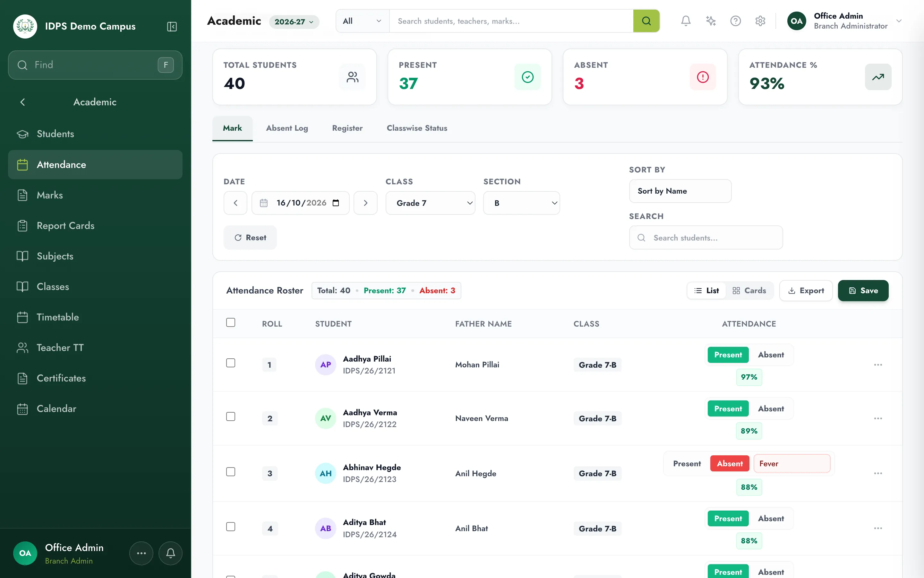Open Marks in the sidebar
This screenshot has height=578, width=924.
95,195
